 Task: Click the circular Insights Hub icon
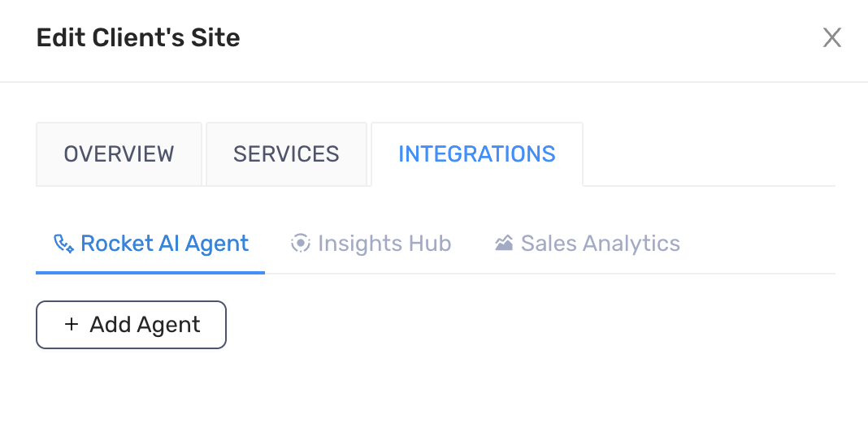click(x=301, y=244)
